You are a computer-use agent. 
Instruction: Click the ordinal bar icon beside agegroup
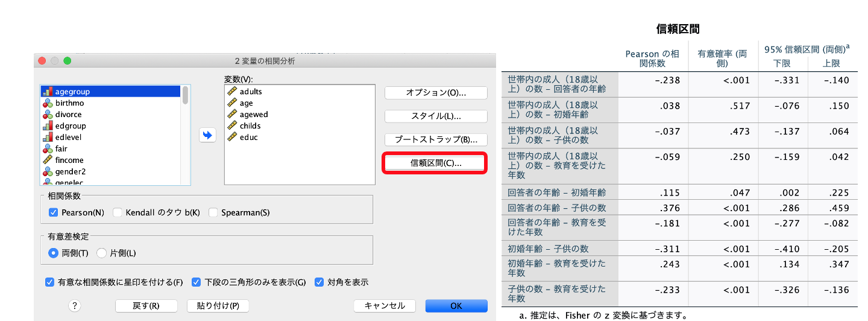point(48,92)
